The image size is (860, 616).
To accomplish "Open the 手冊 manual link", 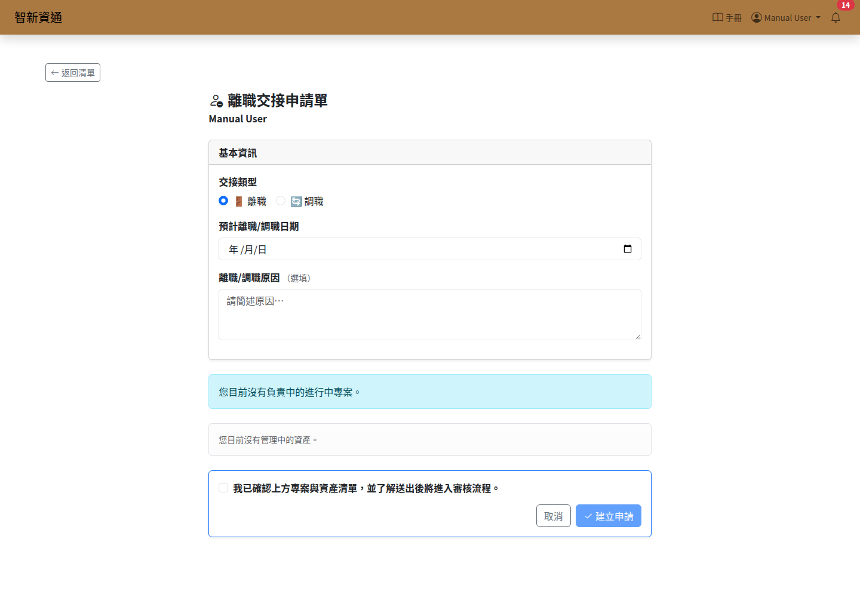I will click(x=727, y=18).
